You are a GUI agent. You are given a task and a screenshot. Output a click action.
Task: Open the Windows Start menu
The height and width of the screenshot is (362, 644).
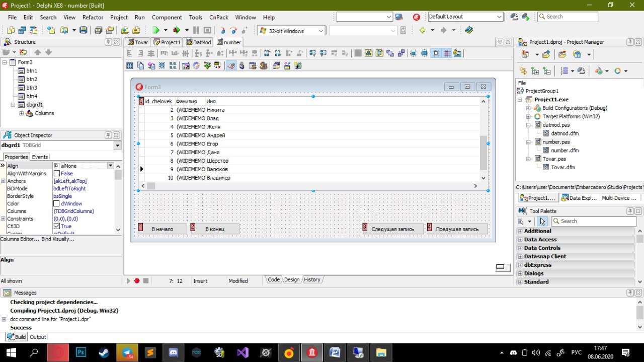tap(11, 352)
